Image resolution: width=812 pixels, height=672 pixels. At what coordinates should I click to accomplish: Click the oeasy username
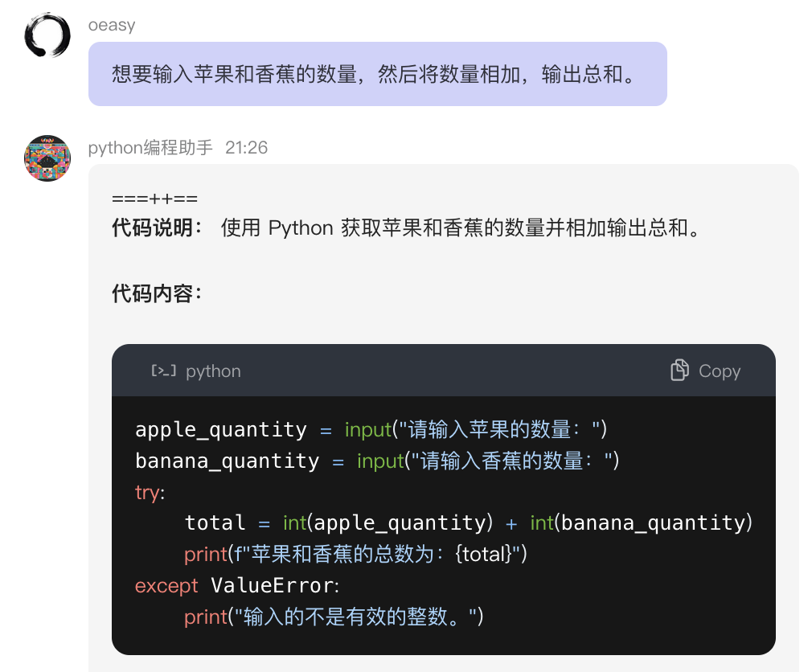(112, 25)
